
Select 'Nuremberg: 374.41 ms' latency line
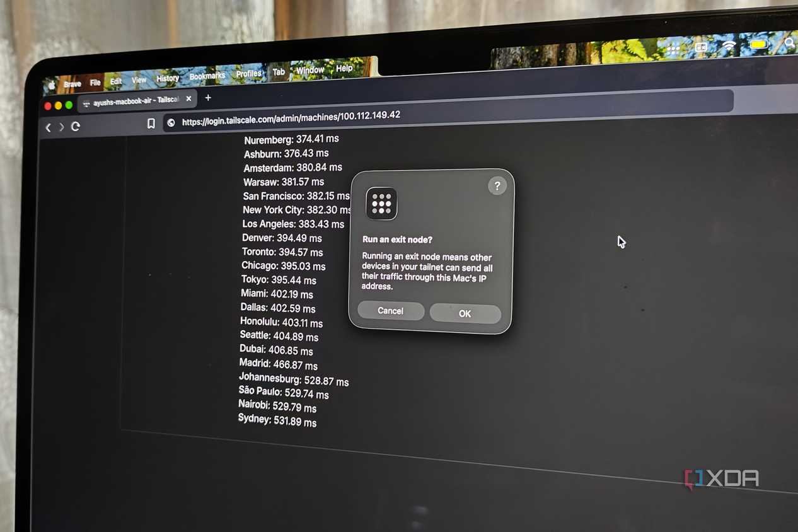291,139
